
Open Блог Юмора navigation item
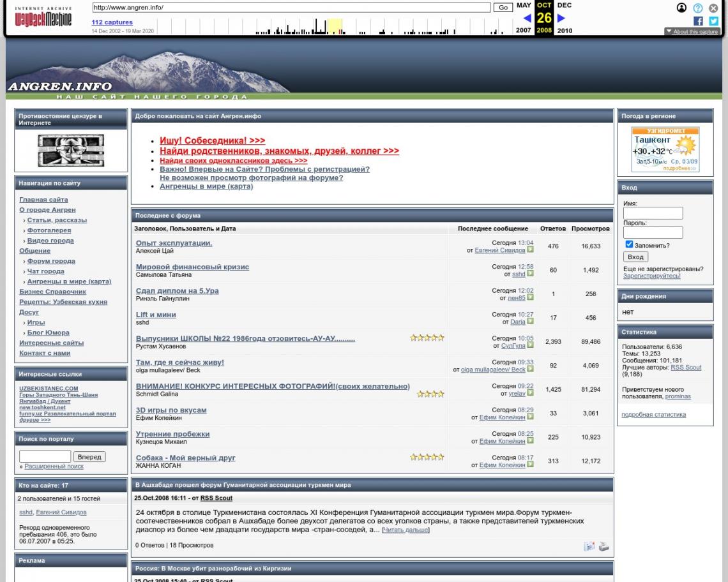click(x=49, y=332)
